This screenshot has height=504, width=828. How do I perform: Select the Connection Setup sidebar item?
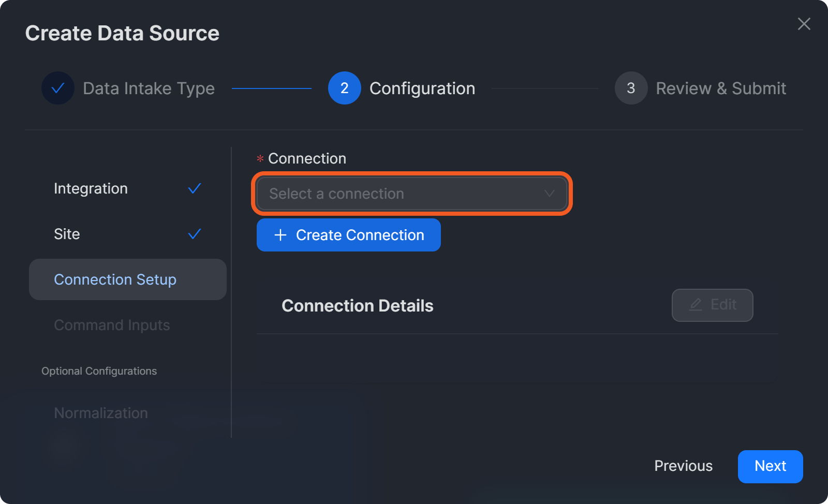115,279
